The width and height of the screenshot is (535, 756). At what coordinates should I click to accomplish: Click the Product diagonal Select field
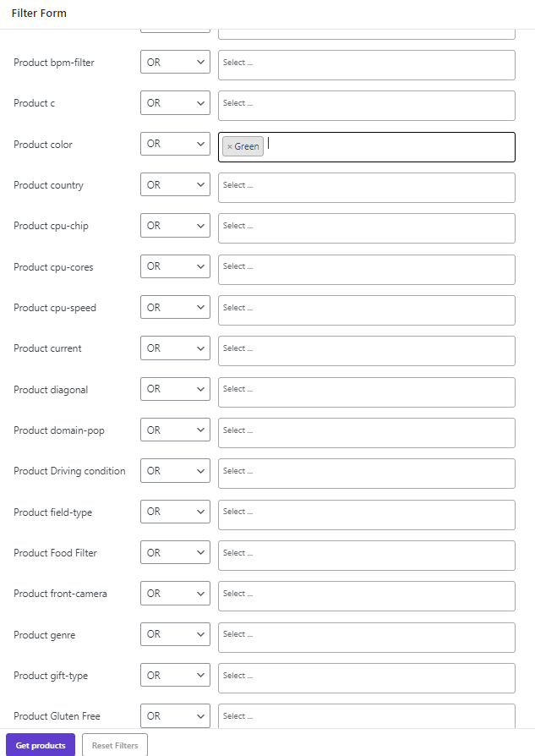click(366, 392)
